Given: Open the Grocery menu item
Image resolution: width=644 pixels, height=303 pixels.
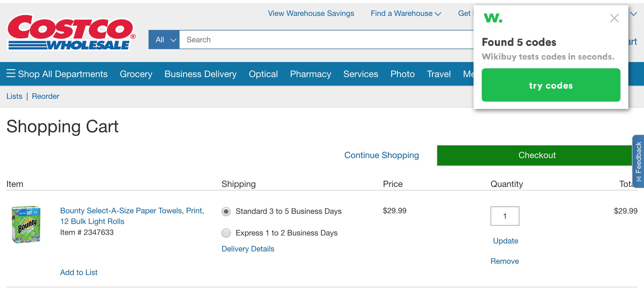Looking at the screenshot, I should (x=136, y=74).
